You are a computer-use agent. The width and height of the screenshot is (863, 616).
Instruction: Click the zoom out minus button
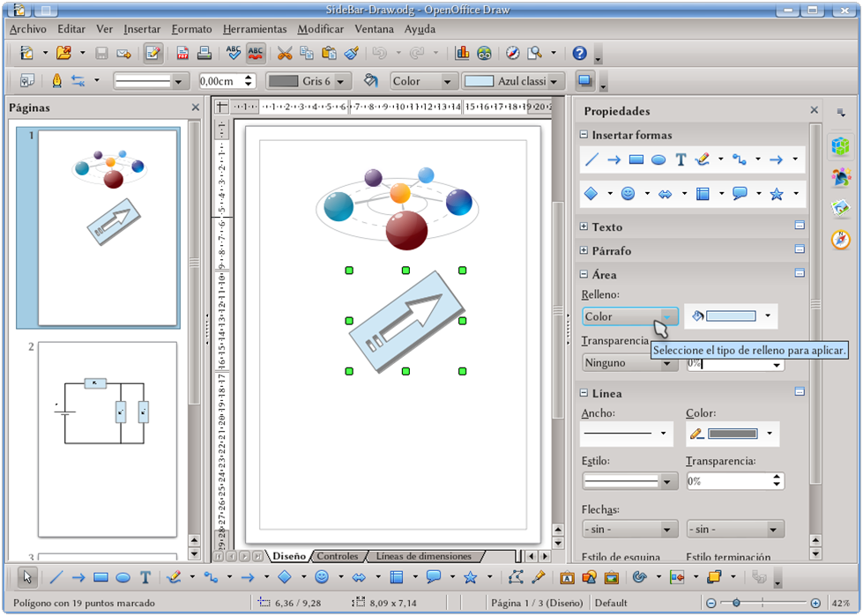tap(710, 603)
